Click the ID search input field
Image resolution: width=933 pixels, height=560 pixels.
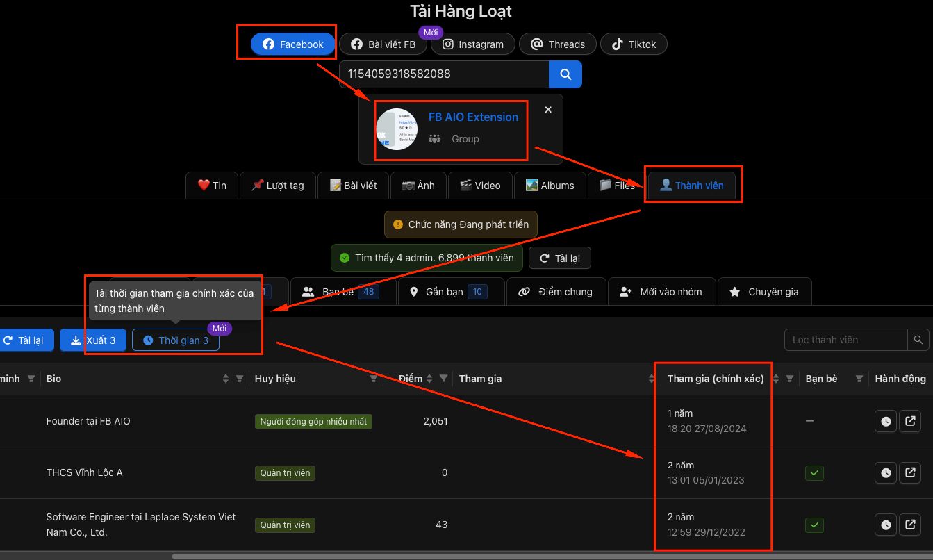coord(445,74)
